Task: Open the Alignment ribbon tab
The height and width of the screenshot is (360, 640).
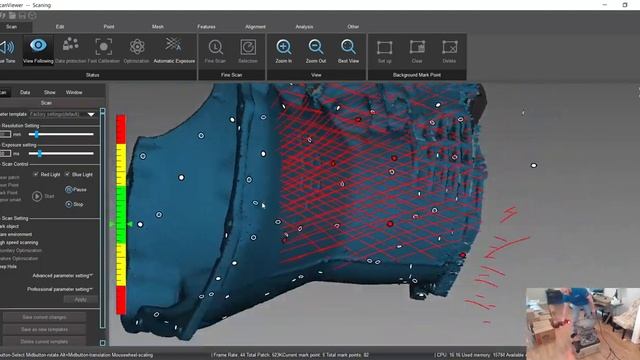Action: pos(256,27)
